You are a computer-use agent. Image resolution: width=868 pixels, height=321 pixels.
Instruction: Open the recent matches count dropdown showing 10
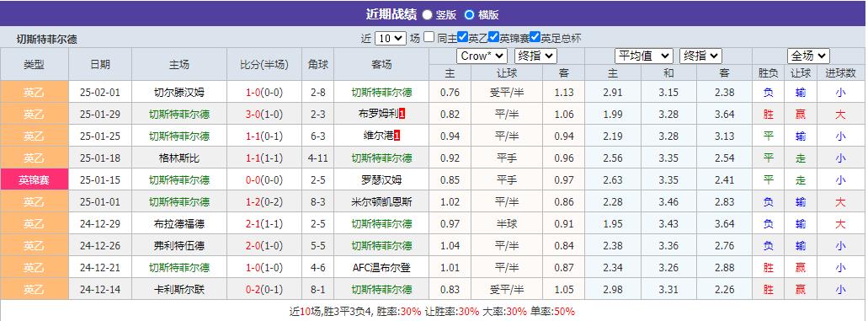pos(391,38)
